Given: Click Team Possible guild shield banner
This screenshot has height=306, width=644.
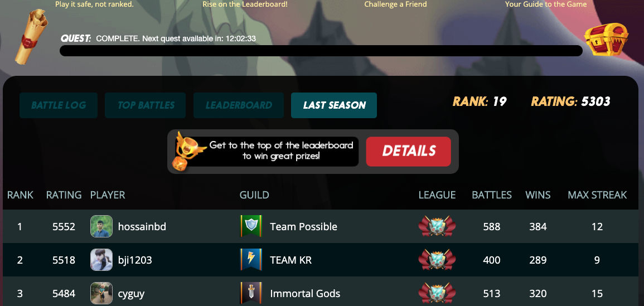Looking at the screenshot, I should (x=251, y=226).
